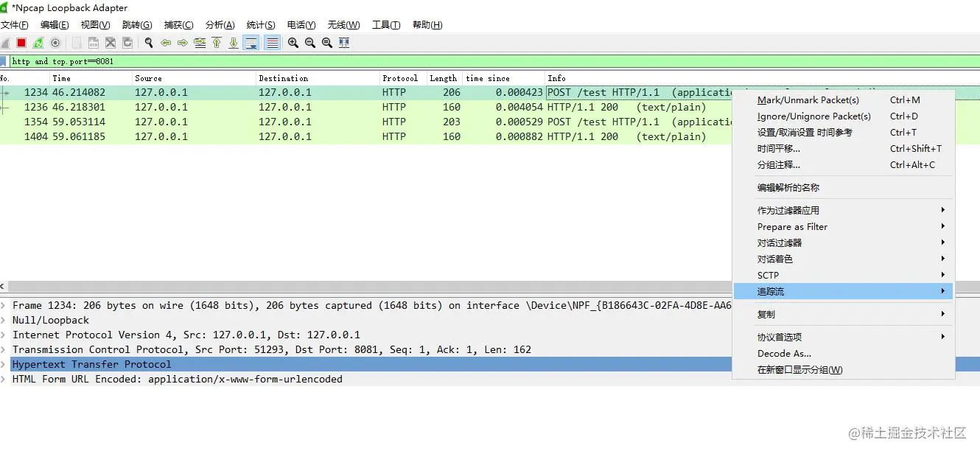Expand 协议首选项 submenu
The height and width of the screenshot is (454, 980).
click(x=843, y=338)
